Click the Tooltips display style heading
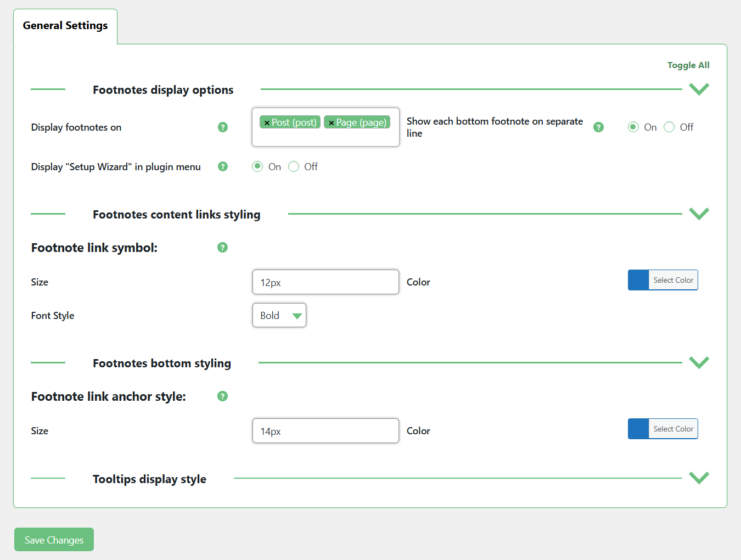This screenshot has width=741, height=560. [149, 479]
